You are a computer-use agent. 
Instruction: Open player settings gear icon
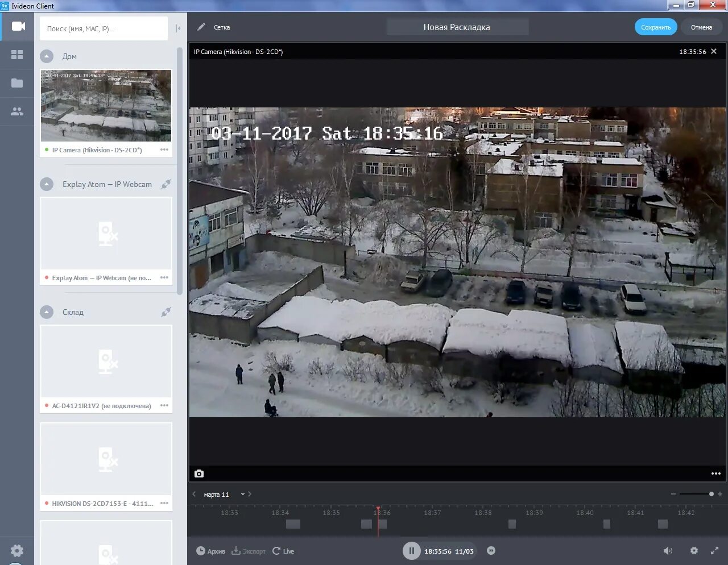click(694, 551)
